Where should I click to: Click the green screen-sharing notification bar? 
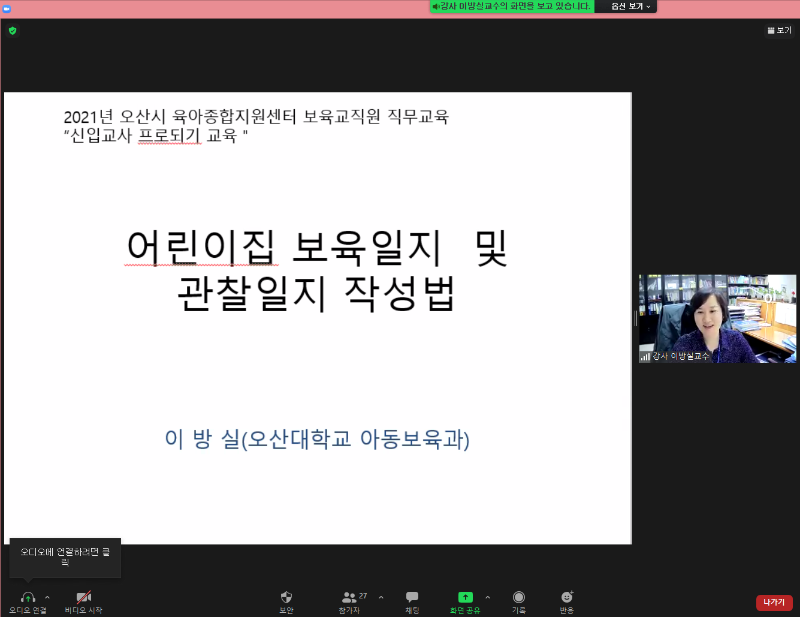[510, 6]
